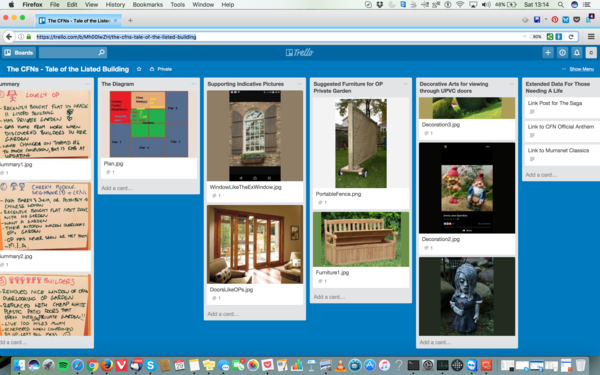Add a card to Suggested Furniture list

[329, 297]
